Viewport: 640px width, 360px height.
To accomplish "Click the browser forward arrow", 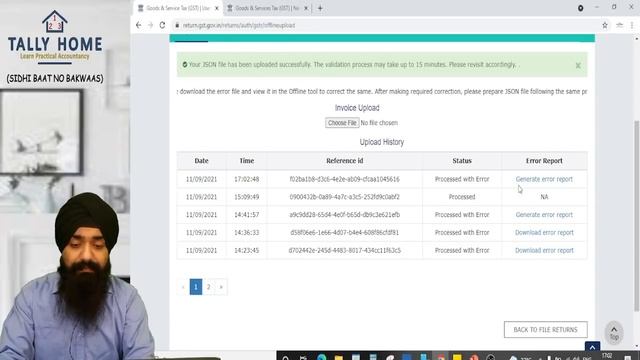I will 150,25.
